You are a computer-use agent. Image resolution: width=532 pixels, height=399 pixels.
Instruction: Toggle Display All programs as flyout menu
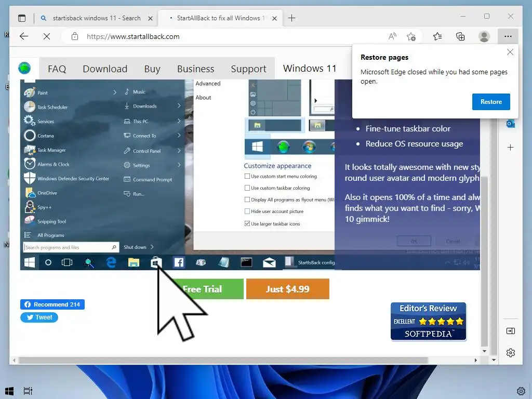tap(247, 199)
